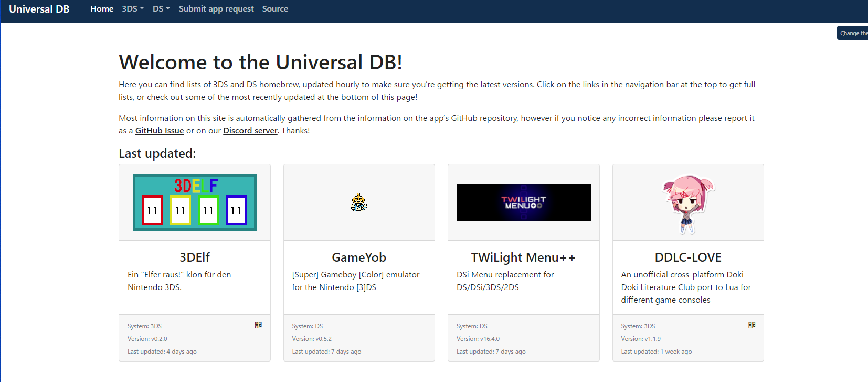Click the DDLC-LOVE chibi character image
The height and width of the screenshot is (382, 868).
[x=688, y=204]
